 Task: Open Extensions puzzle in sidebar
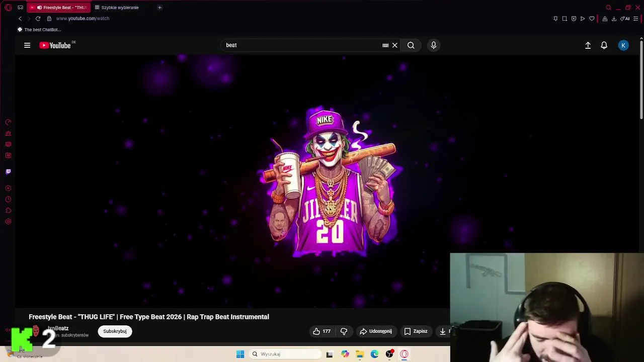8,211
